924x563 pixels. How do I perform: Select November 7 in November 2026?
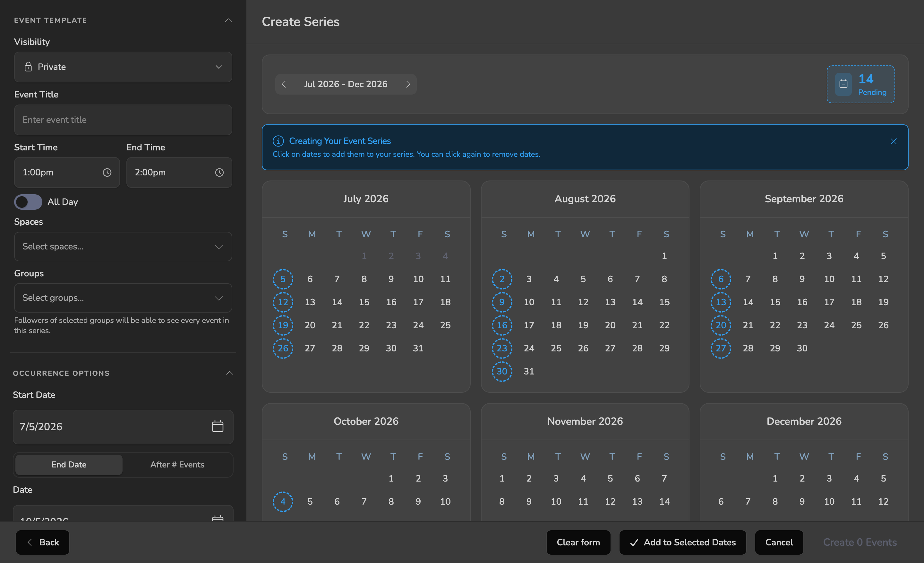coord(664,479)
